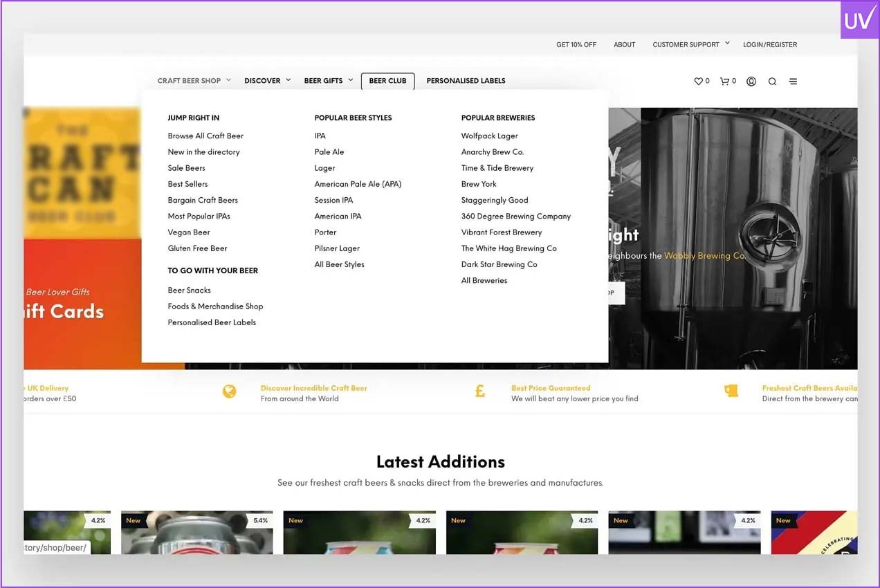Select New in the directory
The height and width of the screenshot is (588, 880).
203,151
